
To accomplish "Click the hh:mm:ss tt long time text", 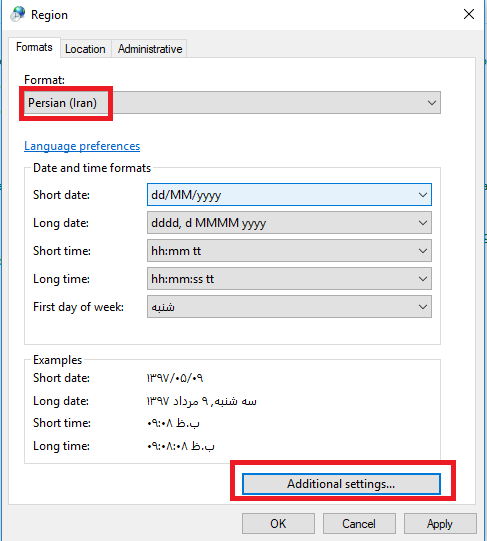I will tap(183, 279).
